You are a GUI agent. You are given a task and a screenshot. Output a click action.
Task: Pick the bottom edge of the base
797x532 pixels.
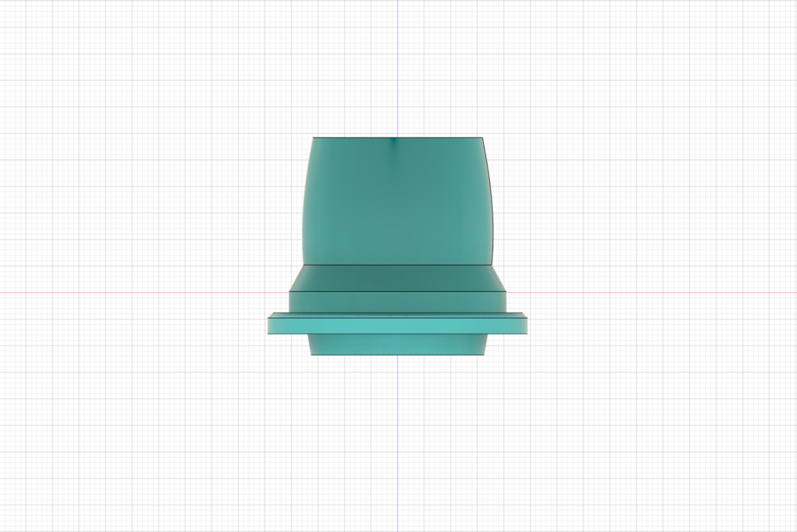click(397, 354)
